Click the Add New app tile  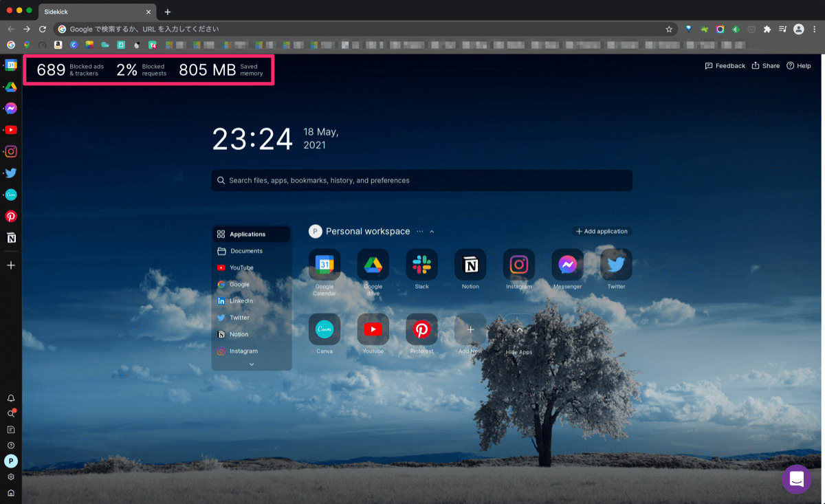tap(470, 329)
